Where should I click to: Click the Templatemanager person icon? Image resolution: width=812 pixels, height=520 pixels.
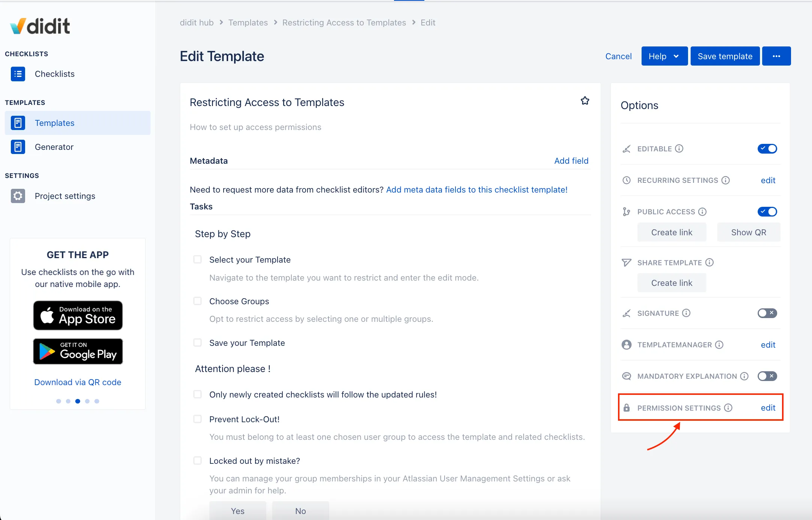pos(627,345)
